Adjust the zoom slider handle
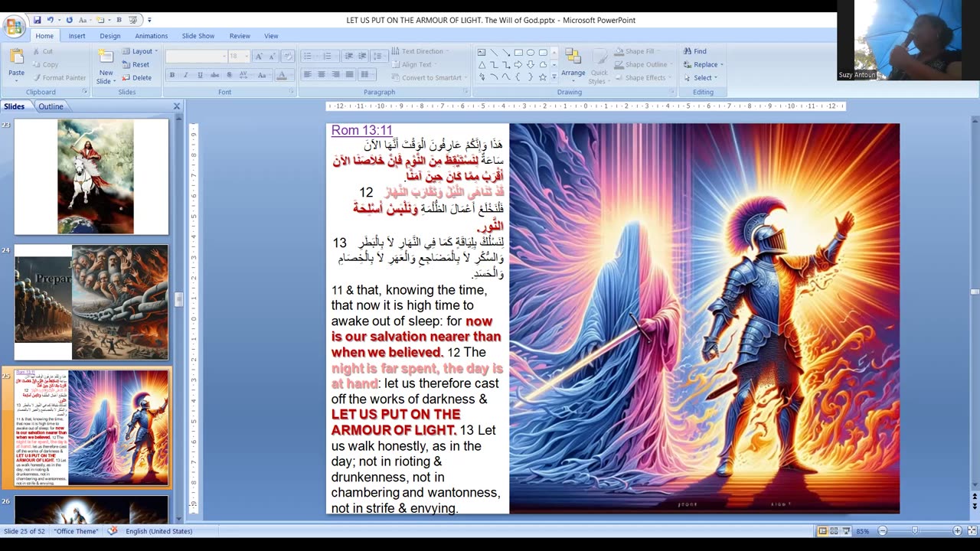Screen dimensions: 980x551 (914, 531)
